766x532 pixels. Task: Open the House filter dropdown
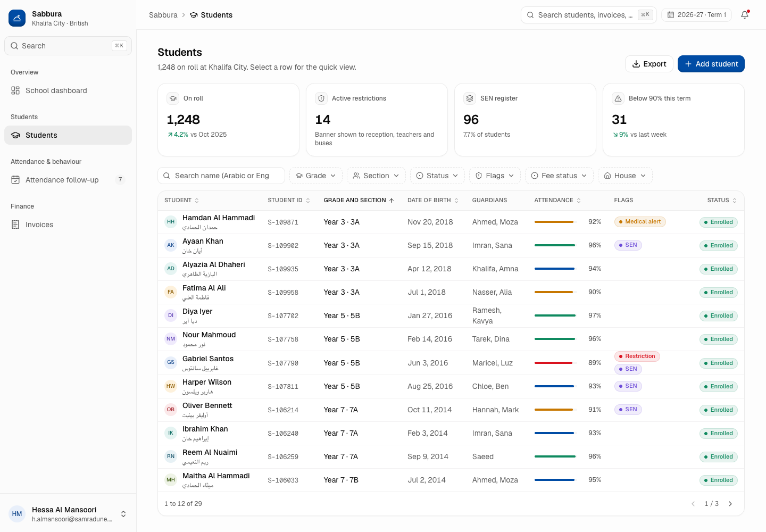(625, 176)
